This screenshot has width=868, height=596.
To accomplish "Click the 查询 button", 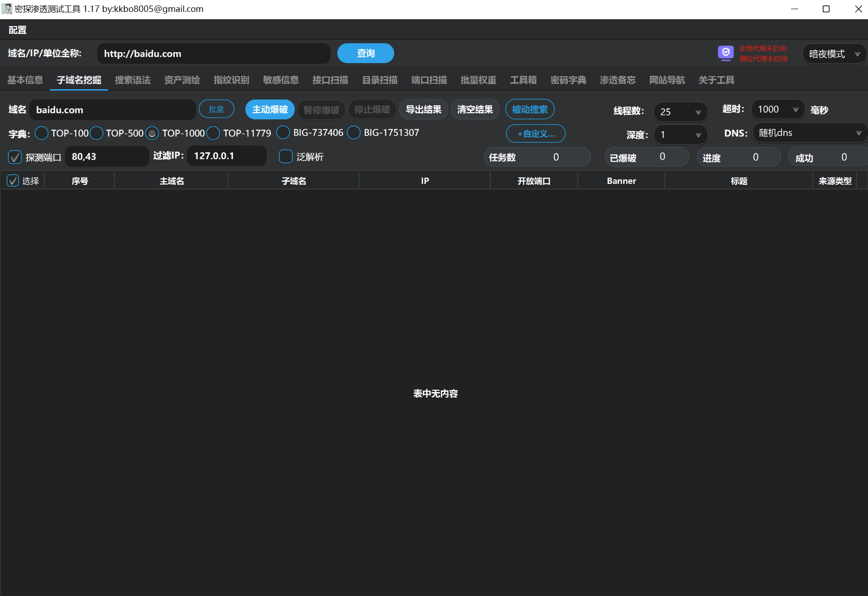I will click(365, 53).
